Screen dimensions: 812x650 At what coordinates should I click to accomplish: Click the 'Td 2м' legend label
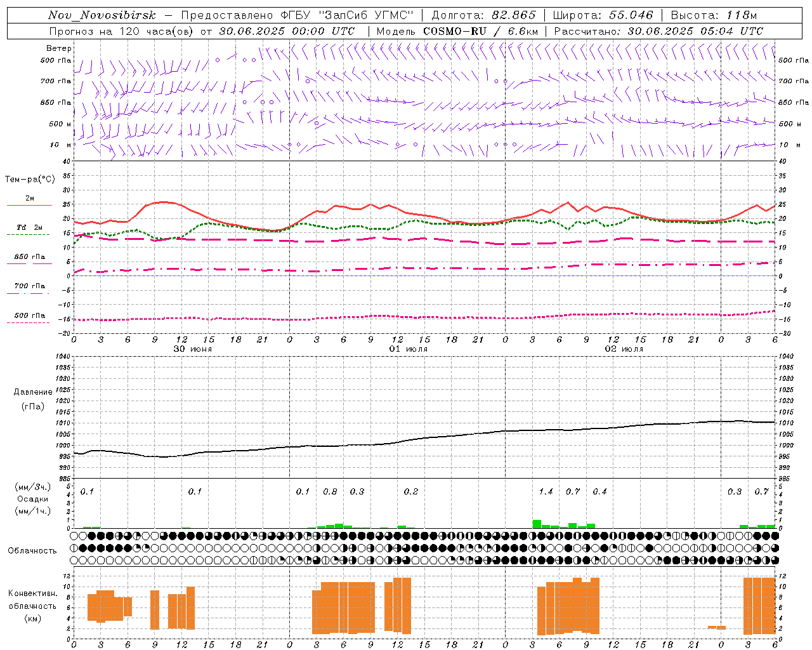click(29, 227)
